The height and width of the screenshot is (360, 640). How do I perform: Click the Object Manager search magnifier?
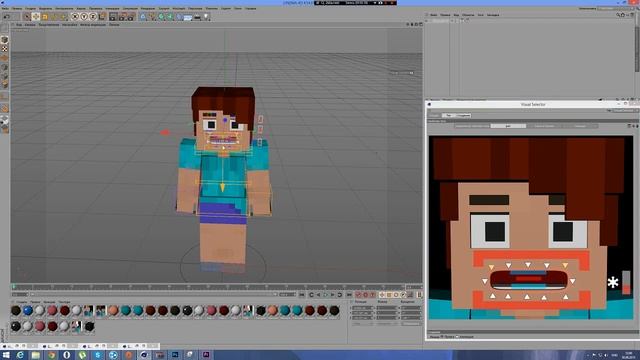tap(618, 15)
